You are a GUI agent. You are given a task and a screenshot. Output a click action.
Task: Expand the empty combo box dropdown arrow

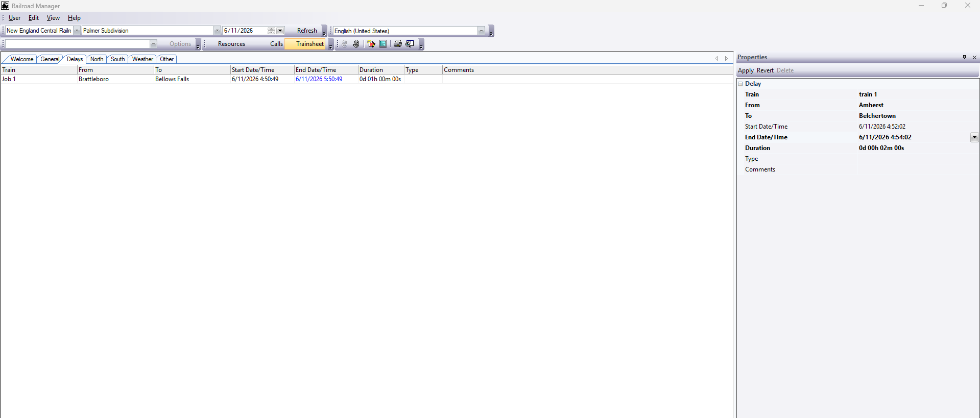[153, 44]
